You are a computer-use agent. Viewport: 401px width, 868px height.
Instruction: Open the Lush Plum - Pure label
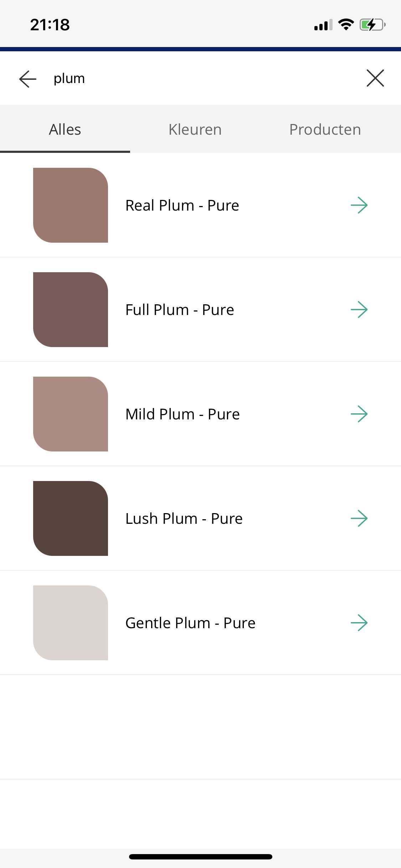(184, 519)
